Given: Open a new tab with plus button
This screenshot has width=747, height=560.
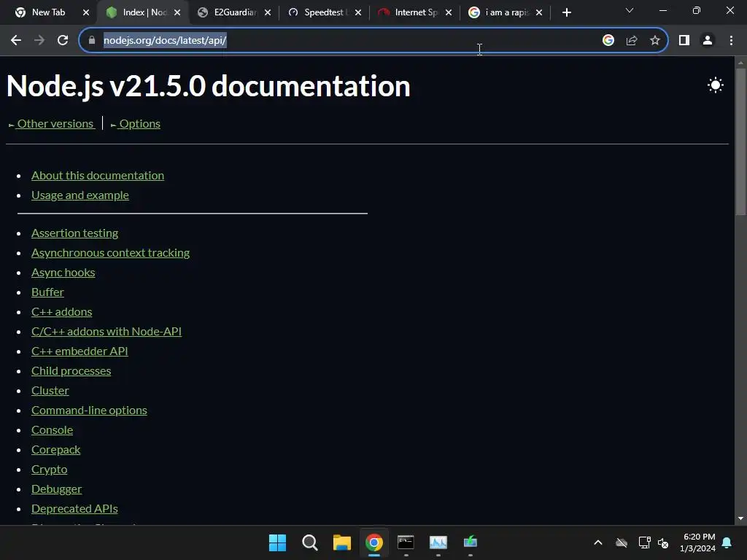Looking at the screenshot, I should click(566, 12).
